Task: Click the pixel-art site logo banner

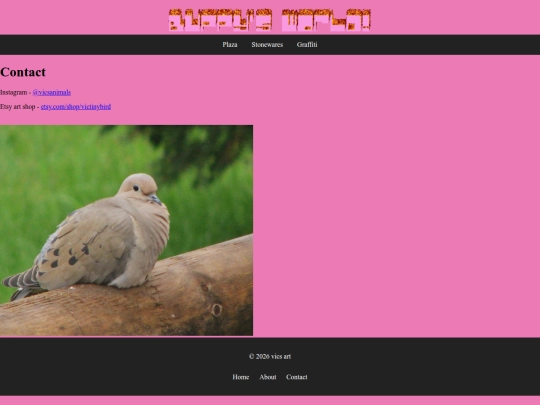Action: (x=270, y=20)
